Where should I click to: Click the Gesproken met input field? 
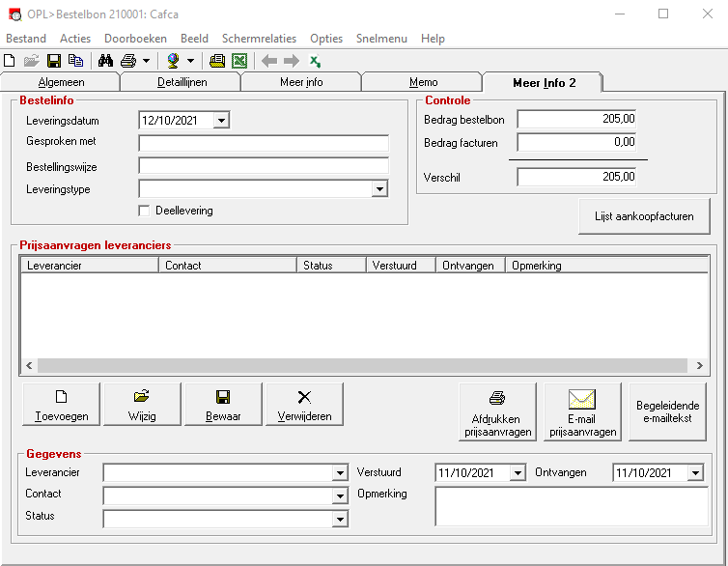click(x=264, y=143)
